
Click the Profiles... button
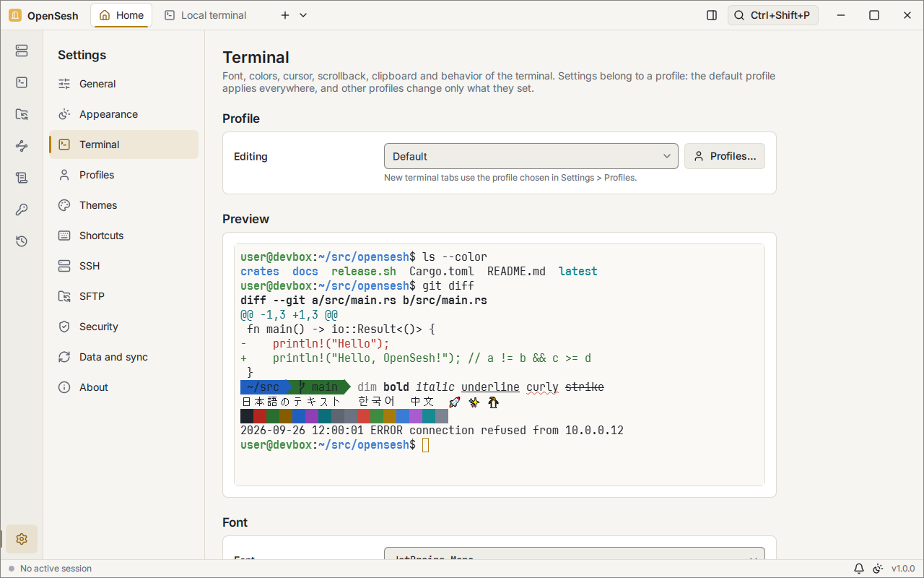click(x=725, y=156)
